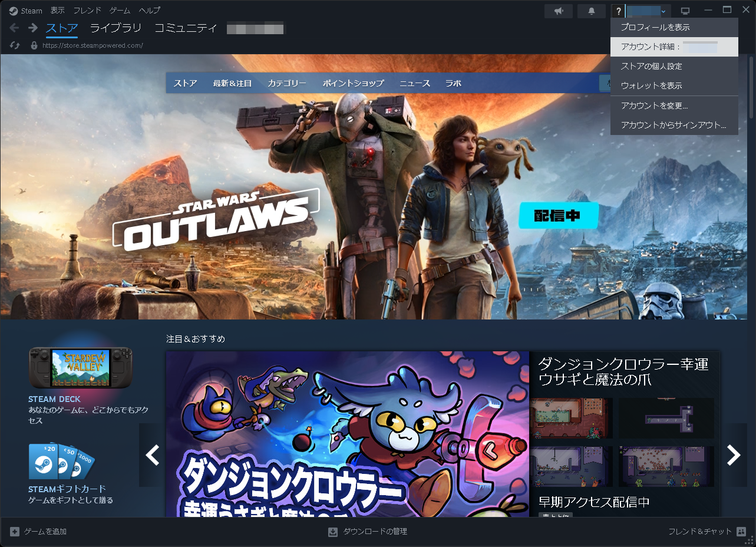The height and width of the screenshot is (547, 756).
Task: Advance the featured carousel with the right chevron
Action: click(x=734, y=455)
